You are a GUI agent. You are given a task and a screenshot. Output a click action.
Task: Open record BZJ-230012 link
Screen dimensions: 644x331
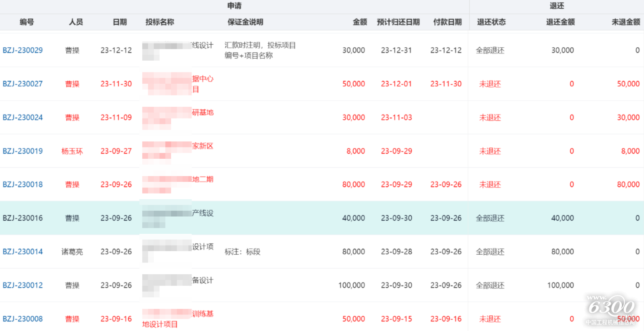23,285
